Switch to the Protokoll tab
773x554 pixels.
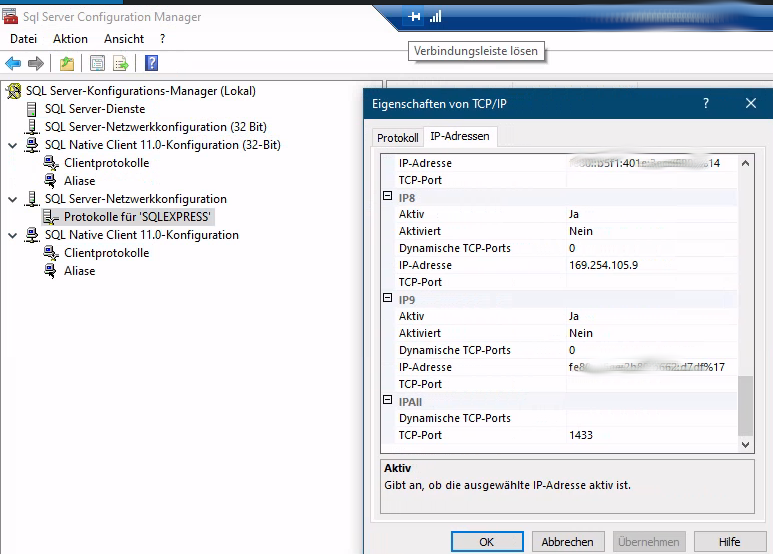click(x=397, y=138)
